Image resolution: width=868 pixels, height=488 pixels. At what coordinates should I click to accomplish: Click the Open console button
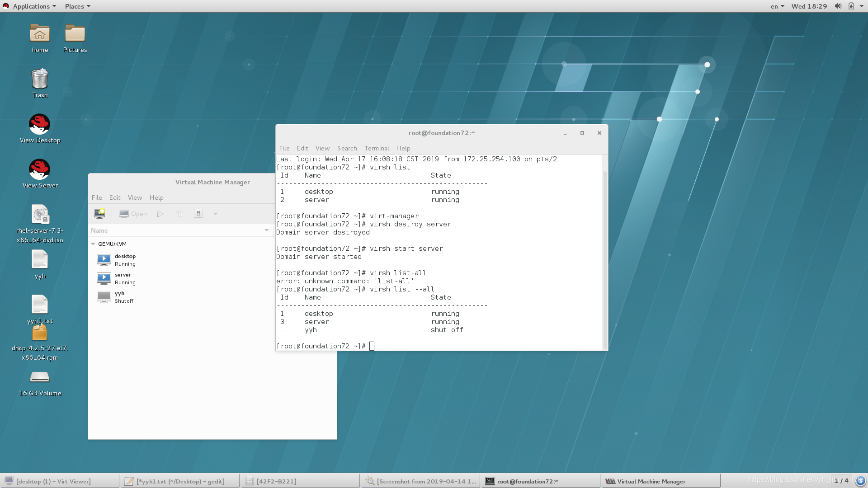click(x=133, y=214)
